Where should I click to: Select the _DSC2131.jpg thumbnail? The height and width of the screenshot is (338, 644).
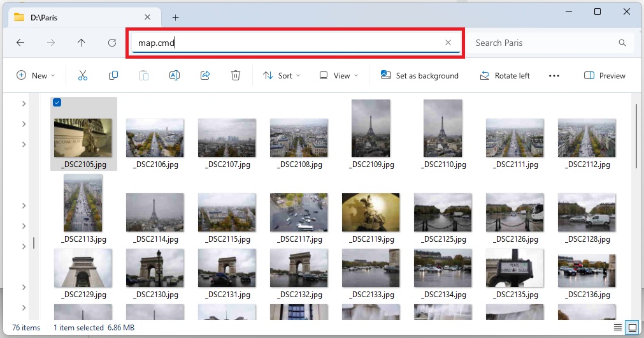pyautogui.click(x=227, y=268)
